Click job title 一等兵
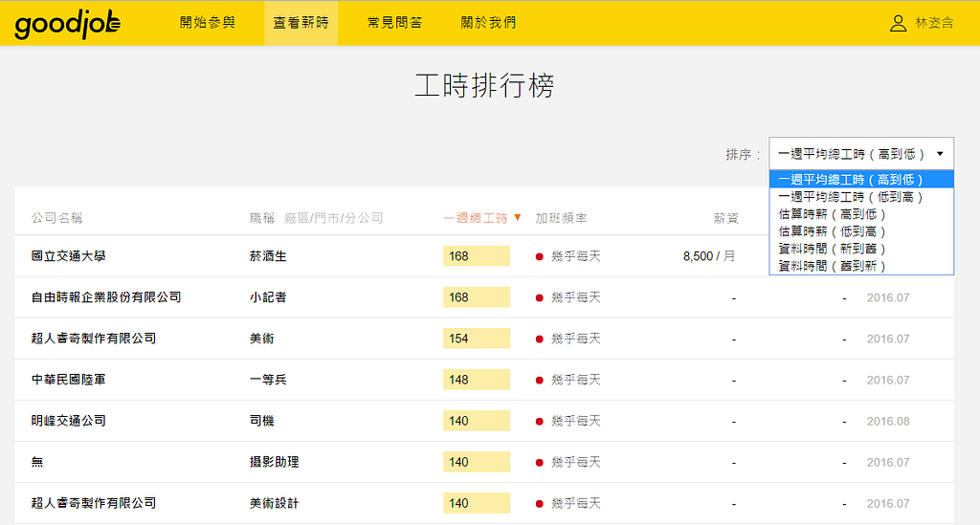 click(268, 380)
